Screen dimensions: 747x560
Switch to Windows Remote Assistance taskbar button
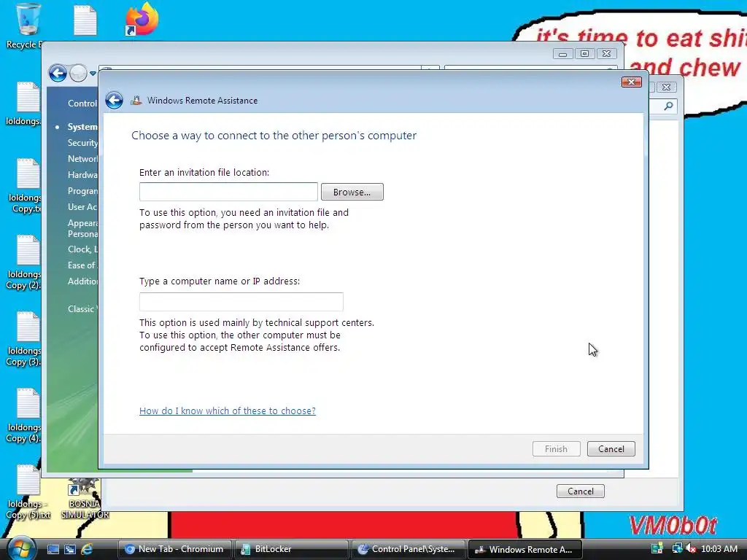click(x=525, y=549)
